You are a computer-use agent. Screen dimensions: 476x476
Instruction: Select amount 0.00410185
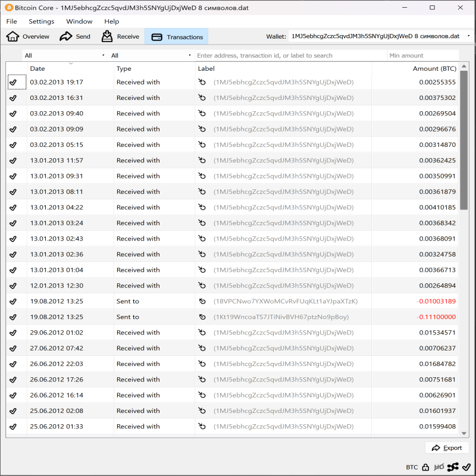pos(437,207)
